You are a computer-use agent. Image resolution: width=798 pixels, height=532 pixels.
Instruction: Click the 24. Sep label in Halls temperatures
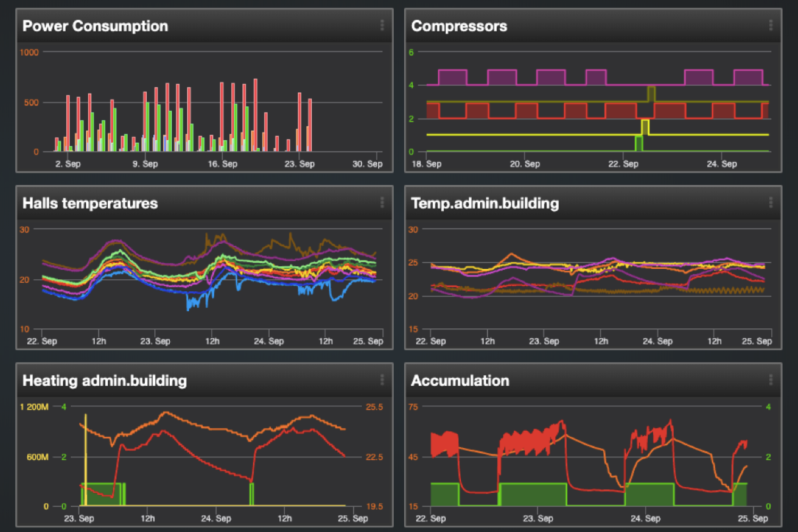(x=269, y=341)
